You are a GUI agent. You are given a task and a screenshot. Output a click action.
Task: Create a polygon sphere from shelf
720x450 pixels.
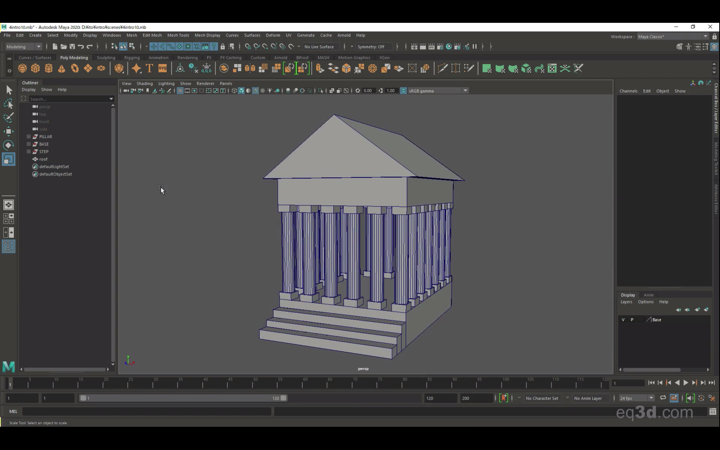pos(22,69)
